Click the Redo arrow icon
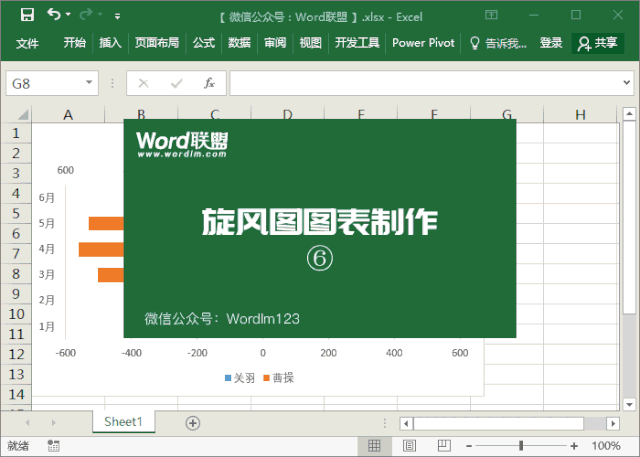 (x=86, y=15)
